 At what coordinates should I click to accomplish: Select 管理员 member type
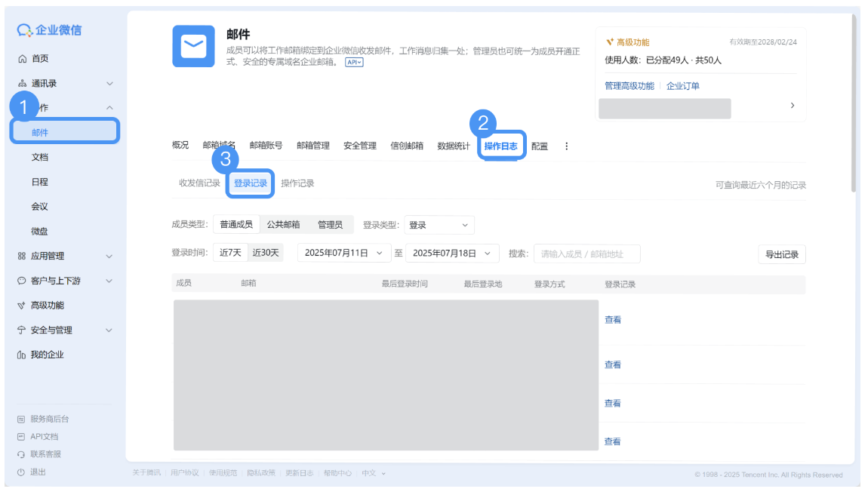tap(330, 225)
